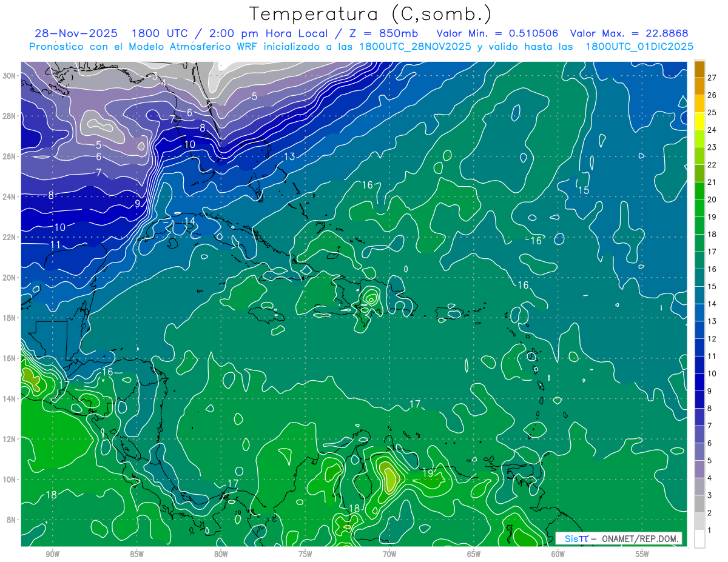Click the 28N latitude axis label
728x562 pixels.
tap(9, 116)
